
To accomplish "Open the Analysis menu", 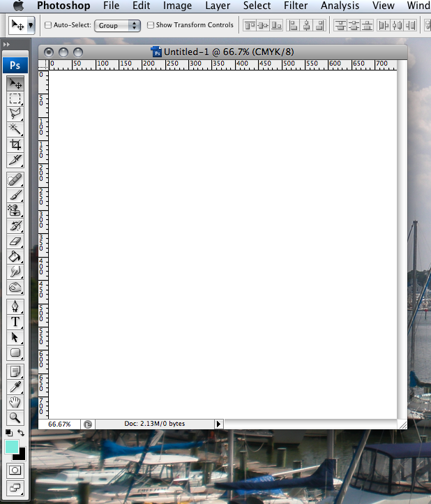I will [x=340, y=6].
